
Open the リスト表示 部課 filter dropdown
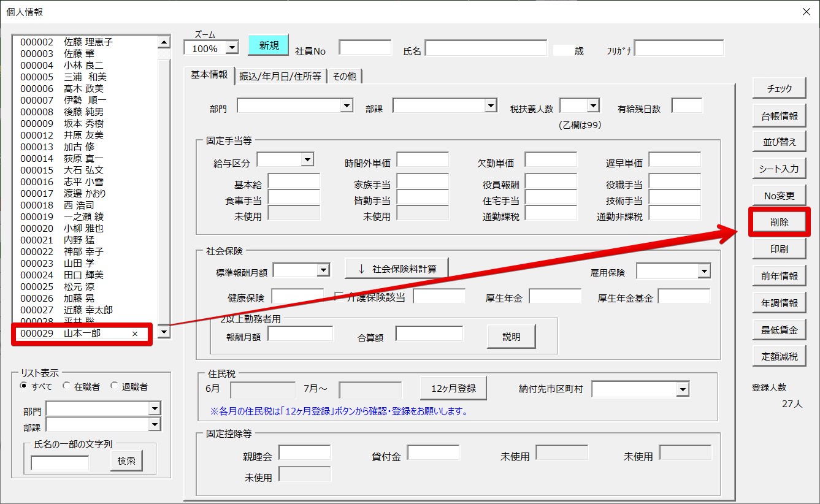click(155, 424)
